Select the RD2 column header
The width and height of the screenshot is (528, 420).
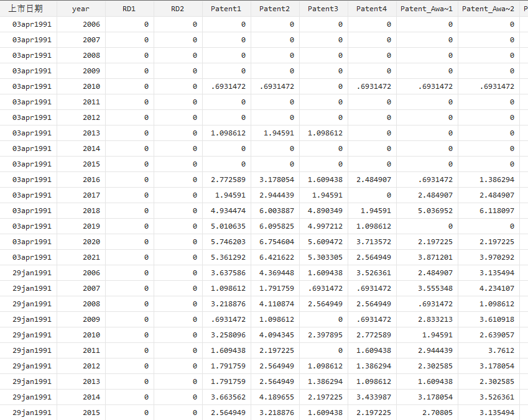pyautogui.click(x=178, y=9)
